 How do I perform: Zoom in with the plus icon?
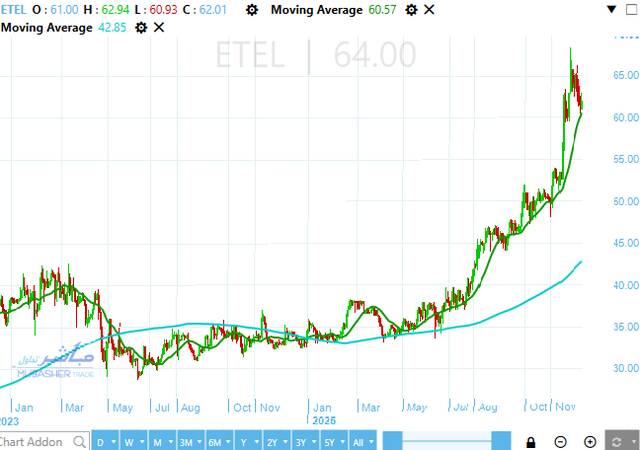click(x=590, y=441)
